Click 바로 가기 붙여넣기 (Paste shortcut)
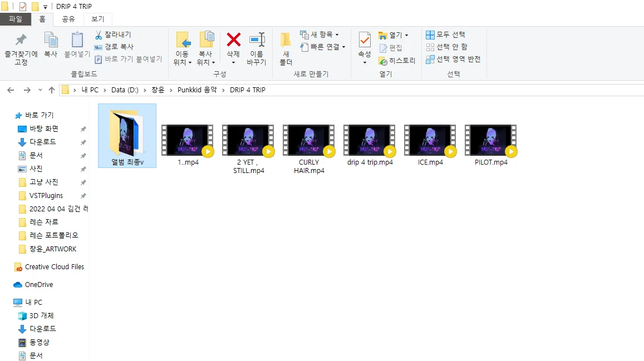 click(x=128, y=59)
